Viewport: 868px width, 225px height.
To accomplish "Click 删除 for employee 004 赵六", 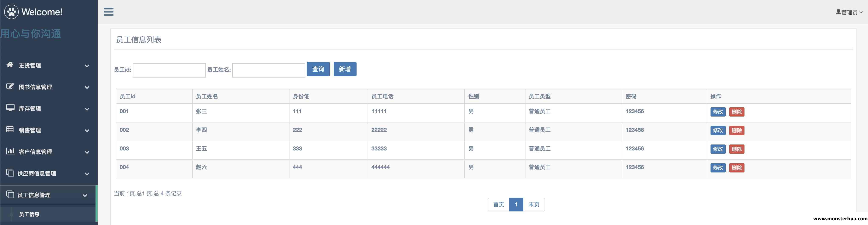I will click(x=737, y=168).
